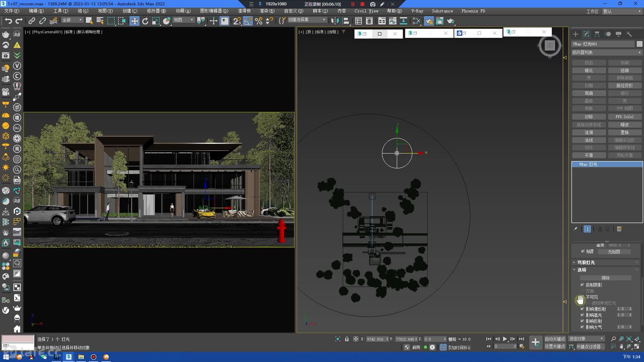Open 选定对象 key filter dropdown
The image size is (644, 362).
pyautogui.click(x=586, y=339)
